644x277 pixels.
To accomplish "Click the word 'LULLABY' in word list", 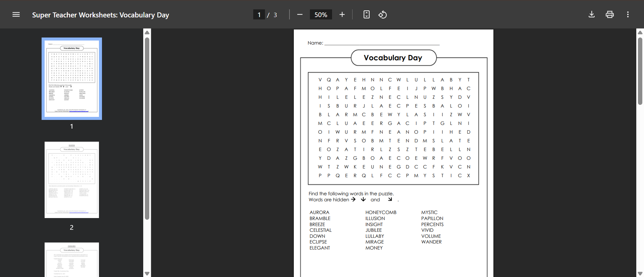I will 375,236.
